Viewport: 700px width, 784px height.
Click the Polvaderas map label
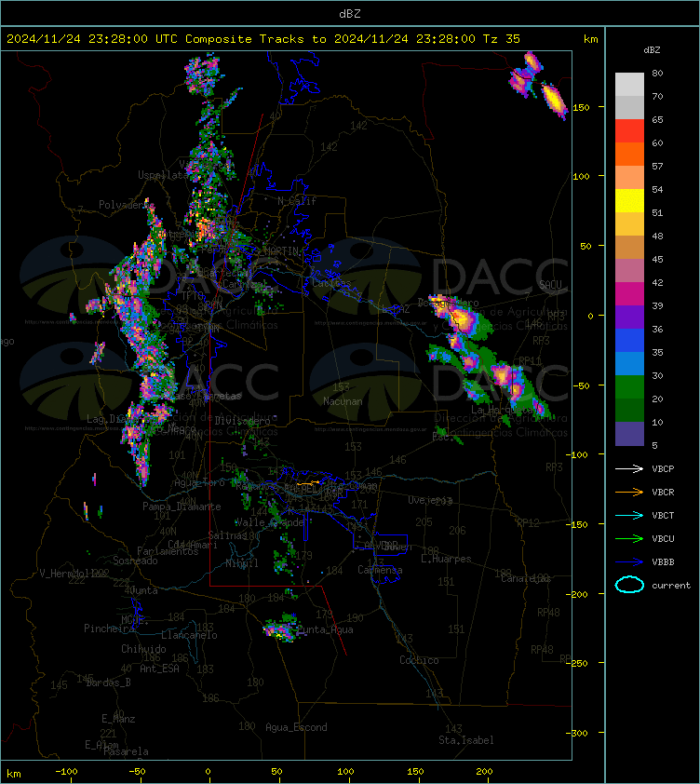point(126,205)
